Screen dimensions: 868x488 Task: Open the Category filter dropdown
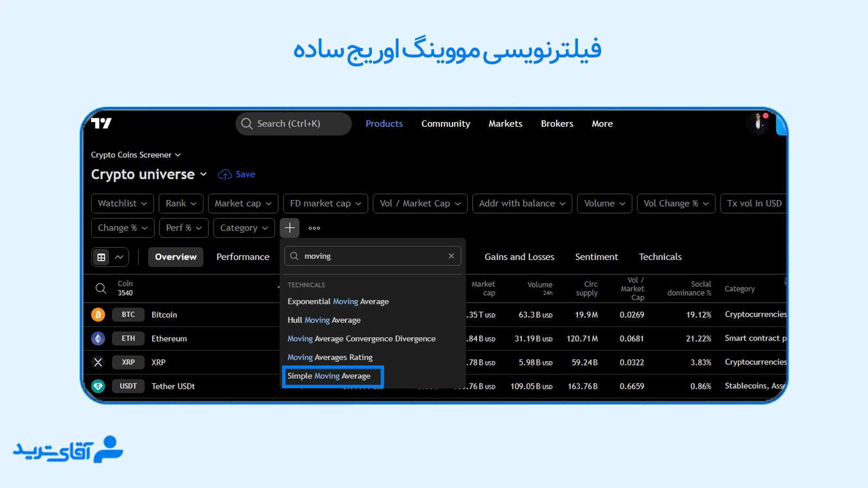pyautogui.click(x=244, y=228)
